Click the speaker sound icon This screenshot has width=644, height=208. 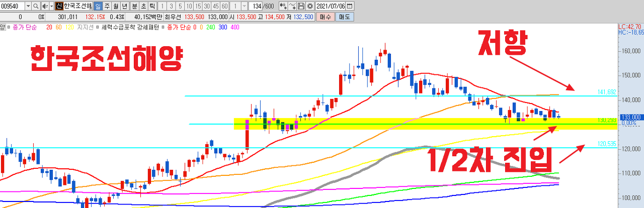pyautogui.click(x=45, y=6)
